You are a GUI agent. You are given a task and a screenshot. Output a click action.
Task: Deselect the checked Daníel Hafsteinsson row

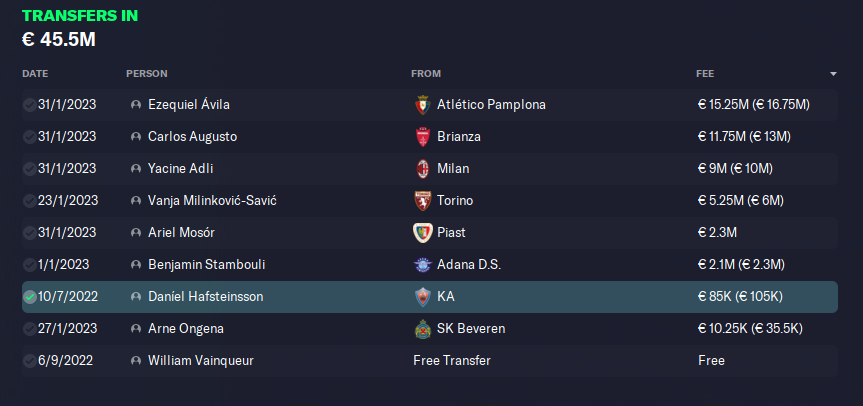pos(29,297)
